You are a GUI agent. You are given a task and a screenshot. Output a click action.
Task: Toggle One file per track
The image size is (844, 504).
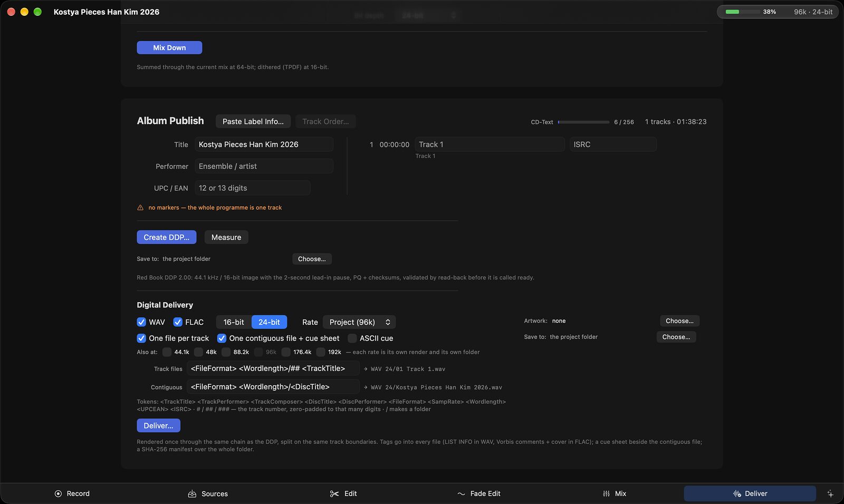point(141,338)
